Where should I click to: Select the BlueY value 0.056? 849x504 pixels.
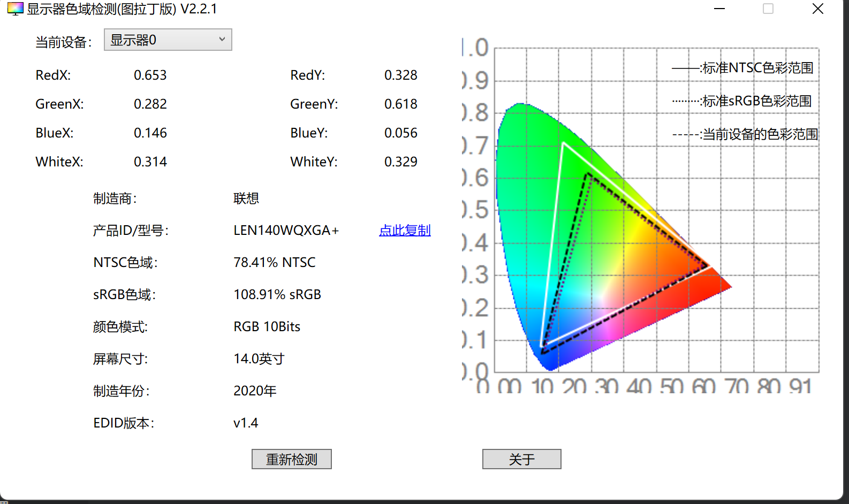[x=401, y=133]
